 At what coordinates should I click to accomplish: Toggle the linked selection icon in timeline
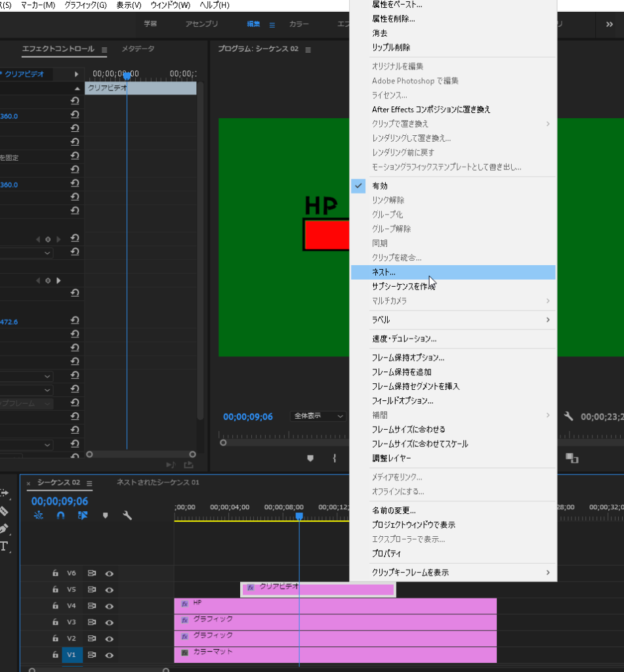click(83, 516)
